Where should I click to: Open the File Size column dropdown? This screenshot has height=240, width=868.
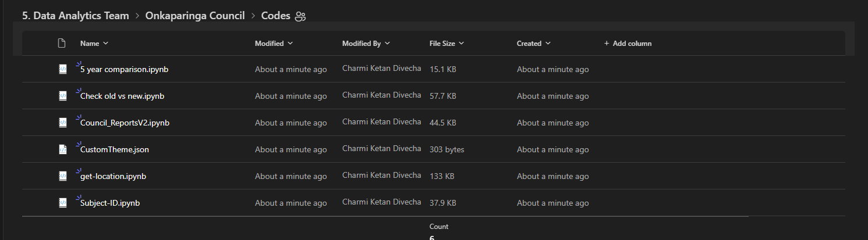[x=447, y=44]
